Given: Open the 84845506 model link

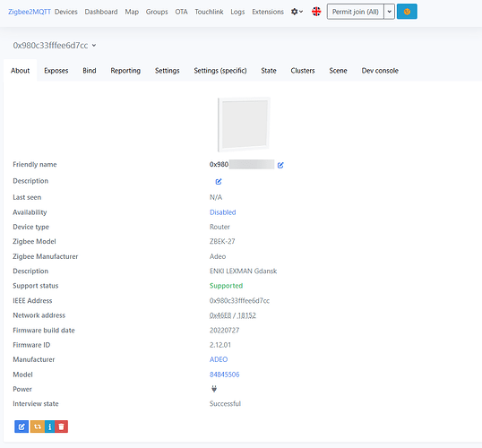Looking at the screenshot, I should point(224,375).
